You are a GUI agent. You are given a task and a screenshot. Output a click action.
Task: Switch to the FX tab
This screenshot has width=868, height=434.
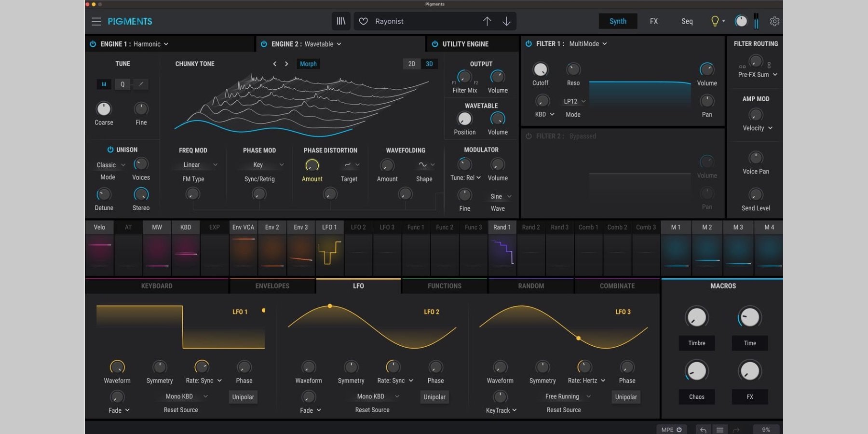point(653,21)
